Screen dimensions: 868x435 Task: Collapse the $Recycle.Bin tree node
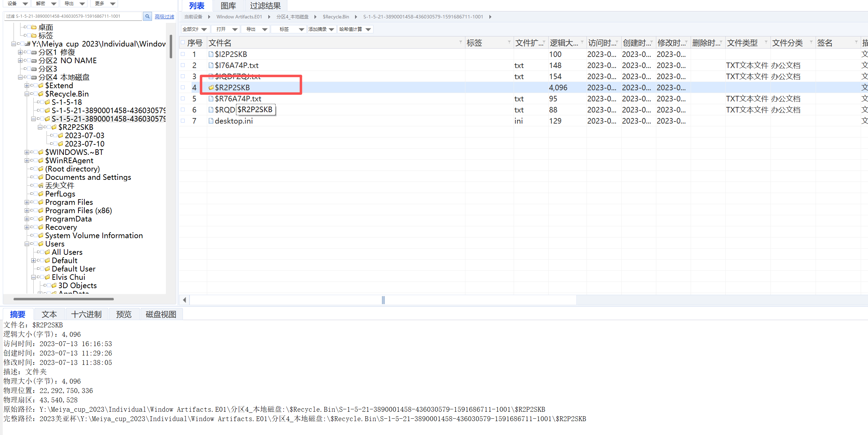click(x=27, y=94)
